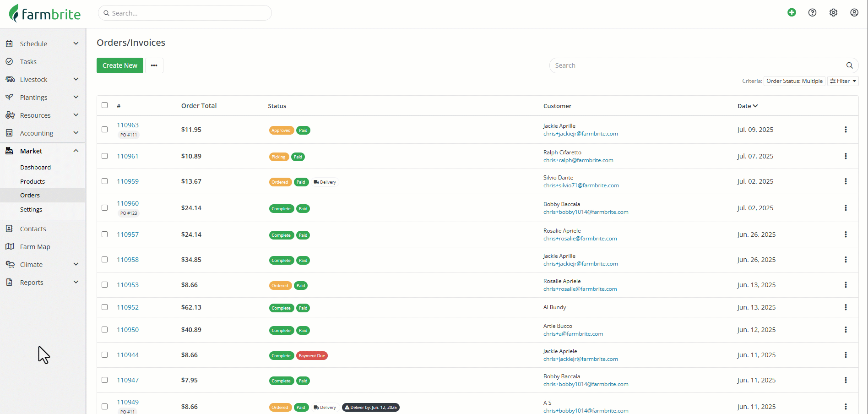868x414 pixels.
Task: Click the Farmbrite logo
Action: click(45, 14)
